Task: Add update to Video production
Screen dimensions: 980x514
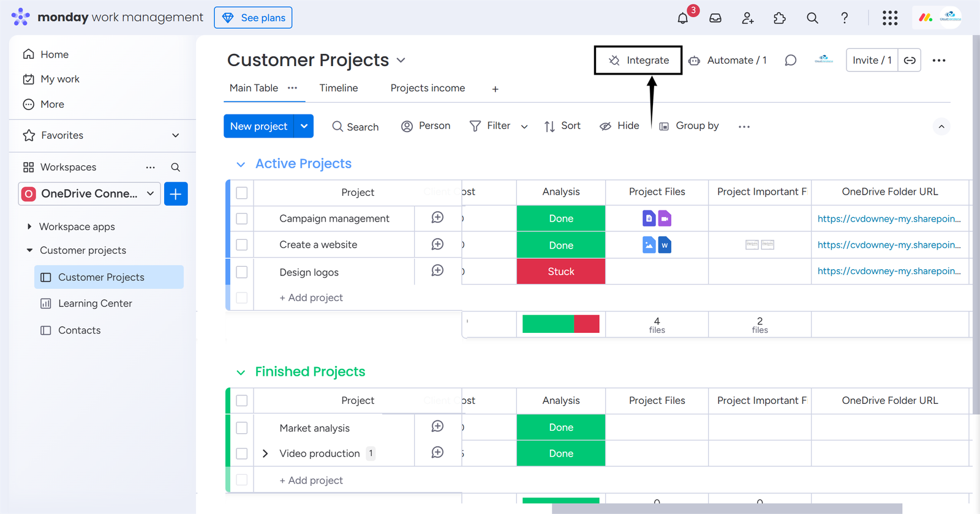Action: click(x=437, y=453)
